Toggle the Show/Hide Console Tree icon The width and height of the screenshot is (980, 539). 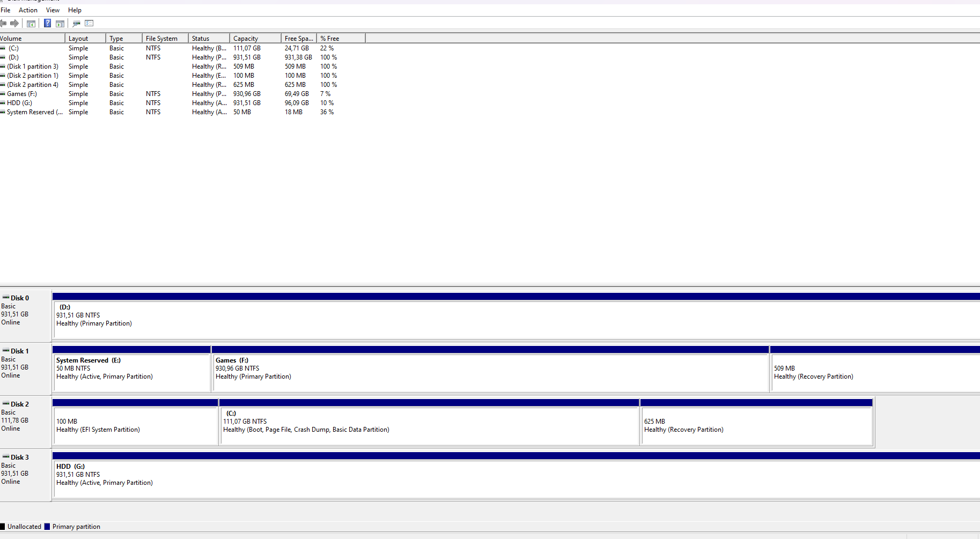coord(31,23)
